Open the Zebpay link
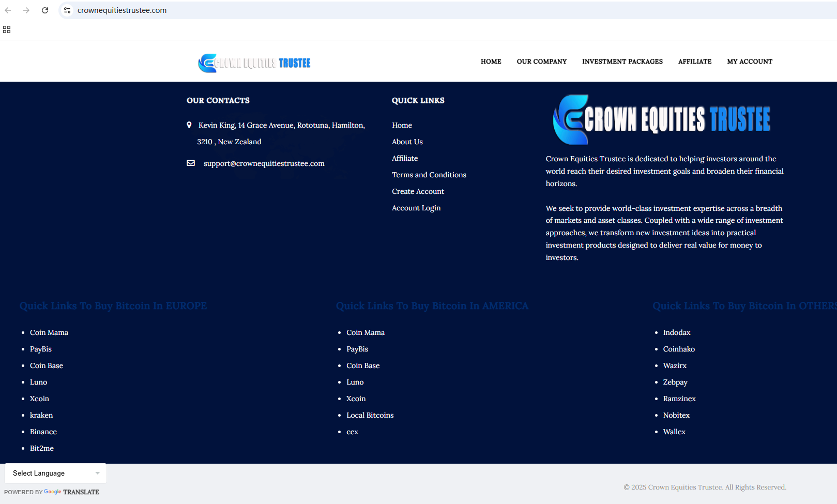This screenshot has height=504, width=837. [x=675, y=382]
